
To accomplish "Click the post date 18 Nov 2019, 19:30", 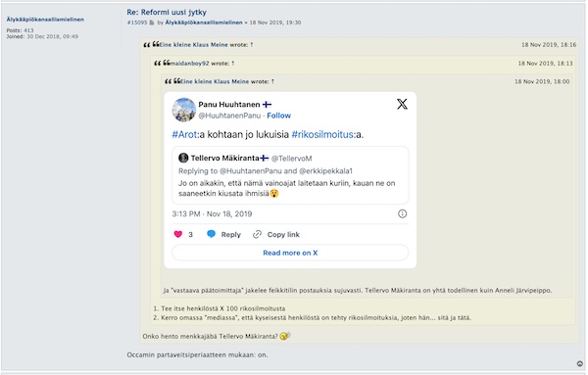I will [275, 23].
